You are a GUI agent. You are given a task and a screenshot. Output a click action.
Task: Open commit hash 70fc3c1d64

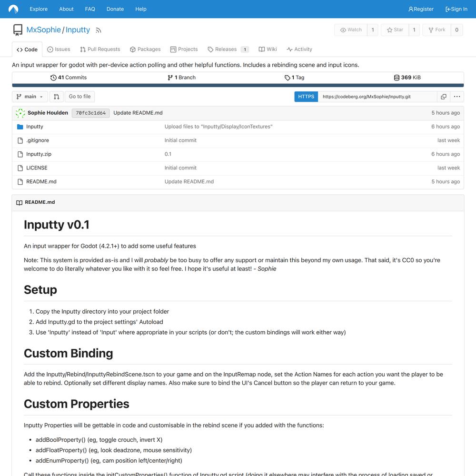(91, 113)
